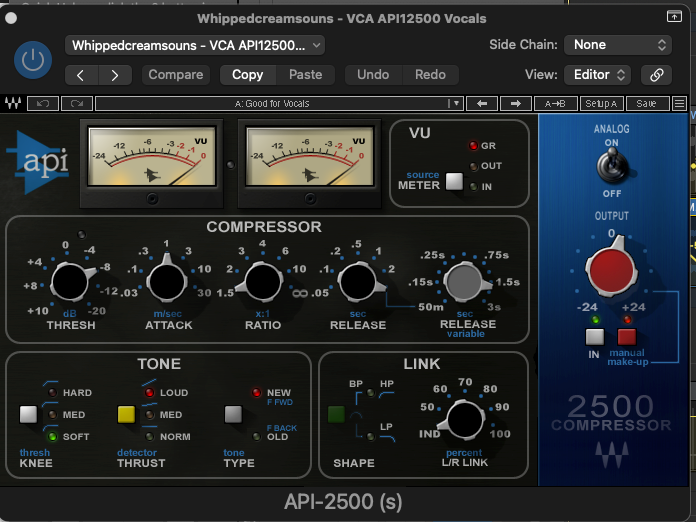The width and height of the screenshot is (696, 522).
Task: Click the right VU meter calibration screw
Action: pyautogui.click(x=310, y=198)
